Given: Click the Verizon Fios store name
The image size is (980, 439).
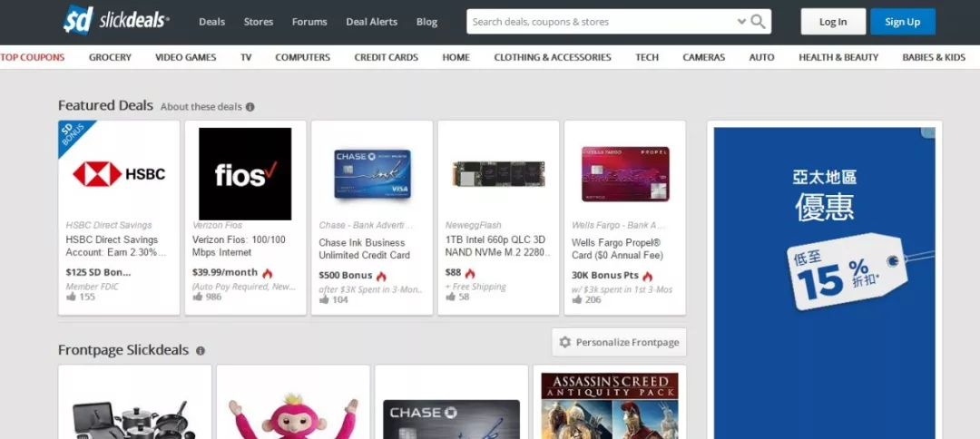Looking at the screenshot, I should coord(217,225).
